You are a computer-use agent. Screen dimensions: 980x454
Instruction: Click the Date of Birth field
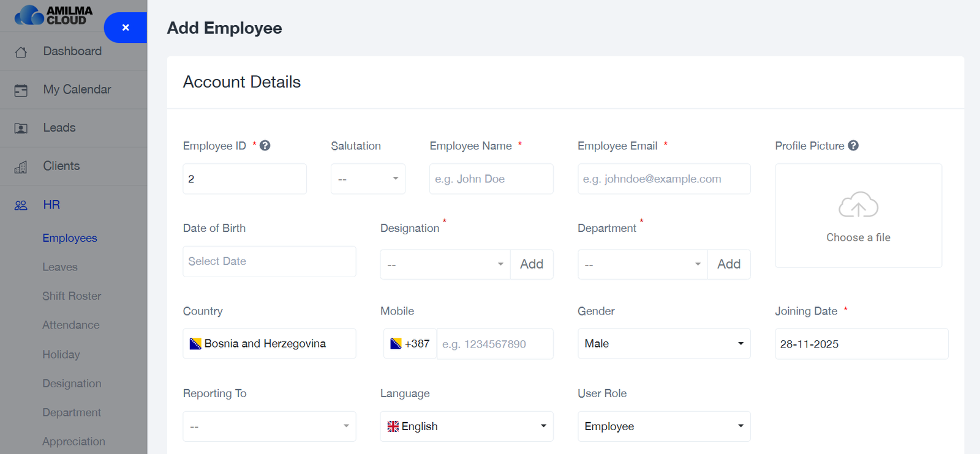pos(269,261)
